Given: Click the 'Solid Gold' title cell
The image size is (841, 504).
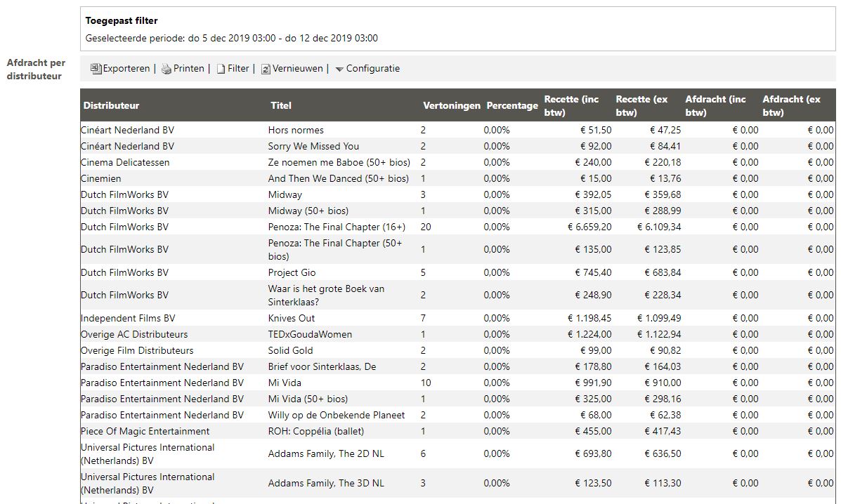Looking at the screenshot, I should pyautogui.click(x=290, y=350).
